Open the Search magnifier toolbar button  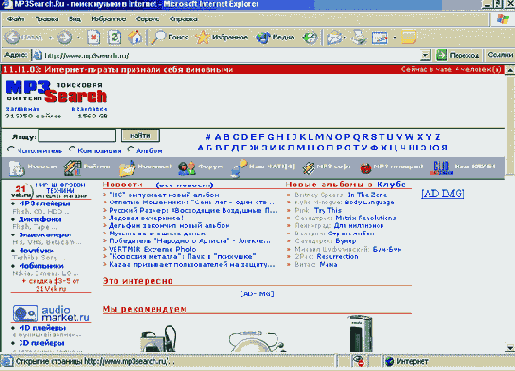pos(169,37)
